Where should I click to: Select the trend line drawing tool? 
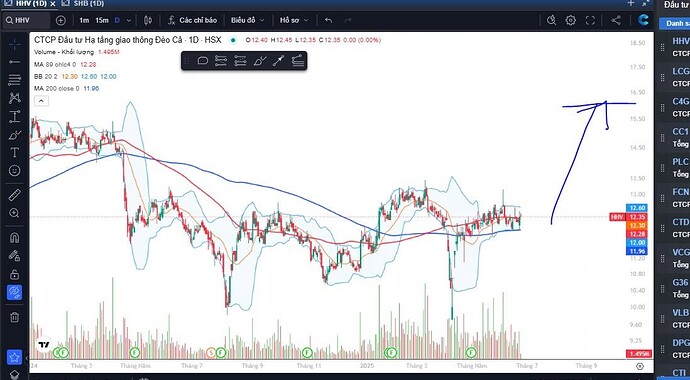point(15,62)
